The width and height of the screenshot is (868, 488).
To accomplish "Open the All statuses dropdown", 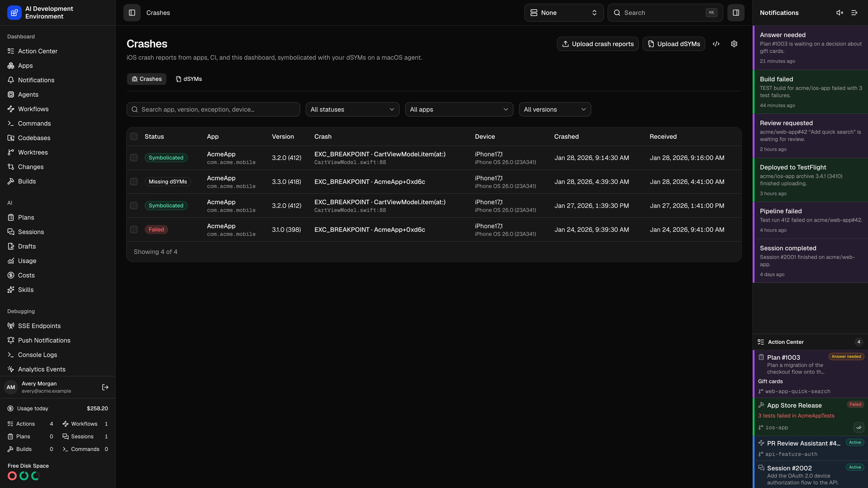I will click(x=352, y=109).
